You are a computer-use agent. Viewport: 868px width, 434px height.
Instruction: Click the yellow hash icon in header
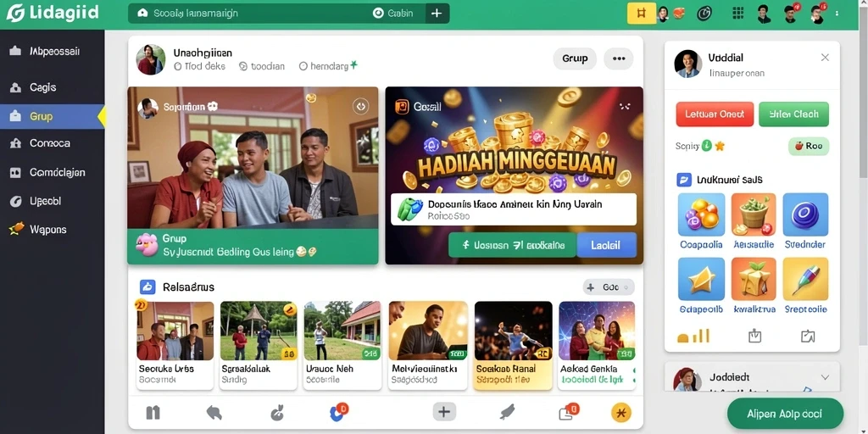tap(642, 14)
